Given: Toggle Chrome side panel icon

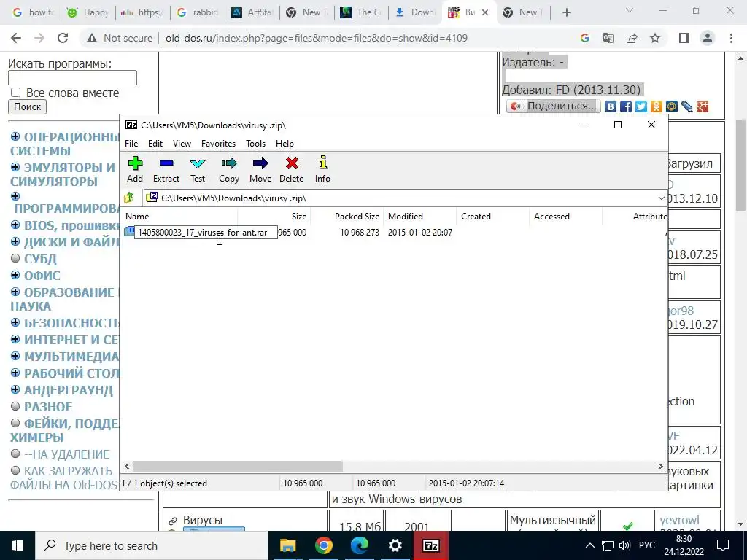Looking at the screenshot, I should [684, 38].
